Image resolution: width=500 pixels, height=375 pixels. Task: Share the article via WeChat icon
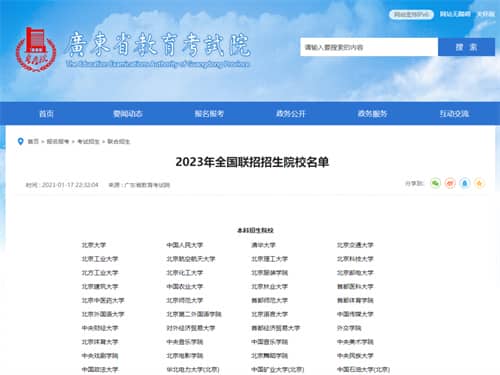435,183
